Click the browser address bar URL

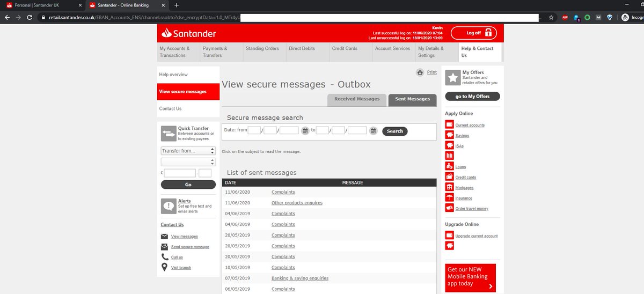290,17
